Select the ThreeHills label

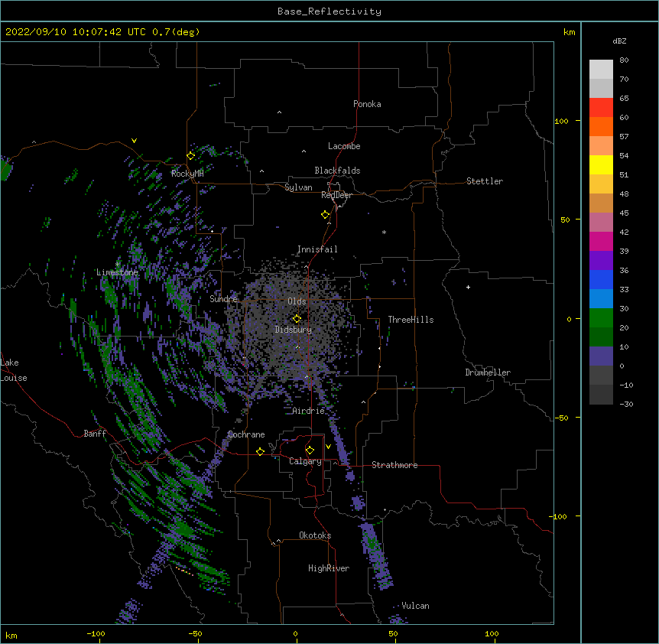(411, 320)
